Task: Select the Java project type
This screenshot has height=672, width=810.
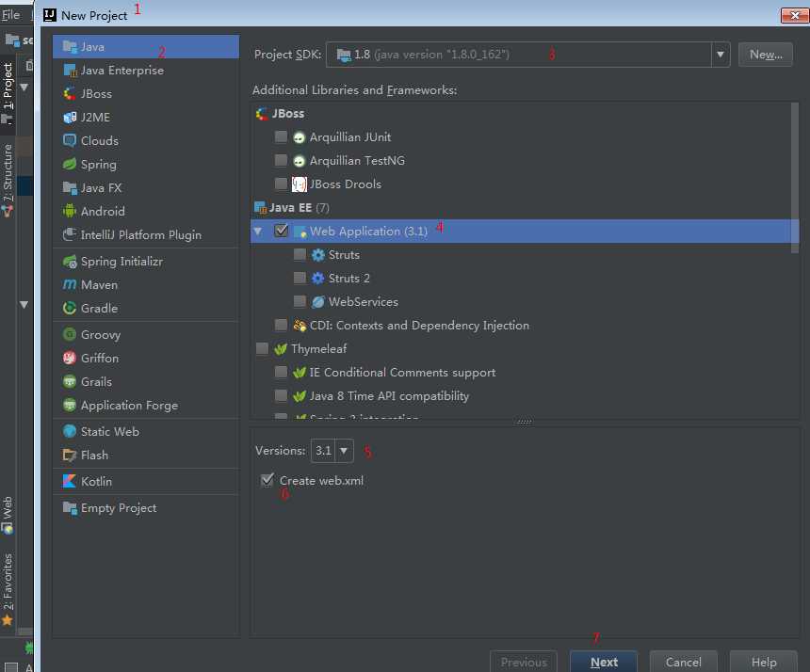Action: (146, 47)
